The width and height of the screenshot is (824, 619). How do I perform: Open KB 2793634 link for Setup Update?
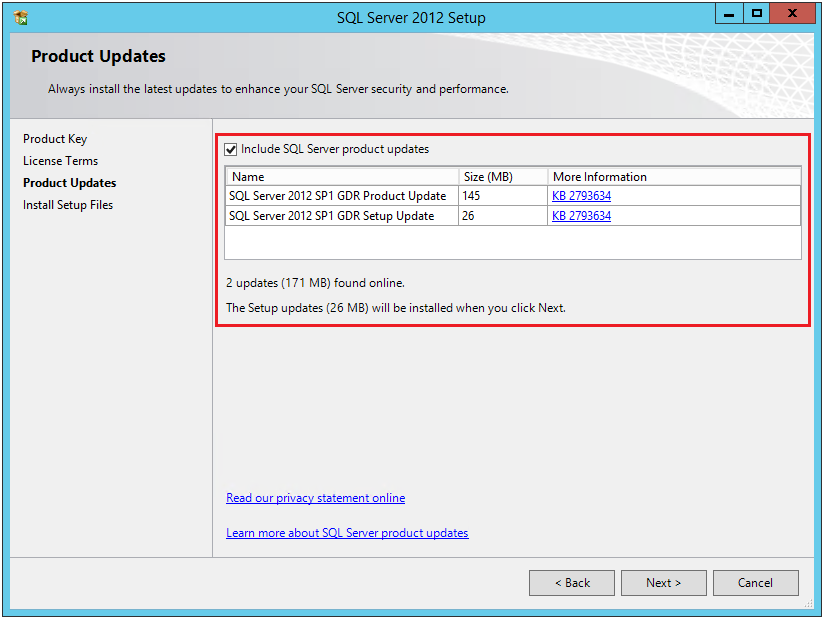click(581, 216)
